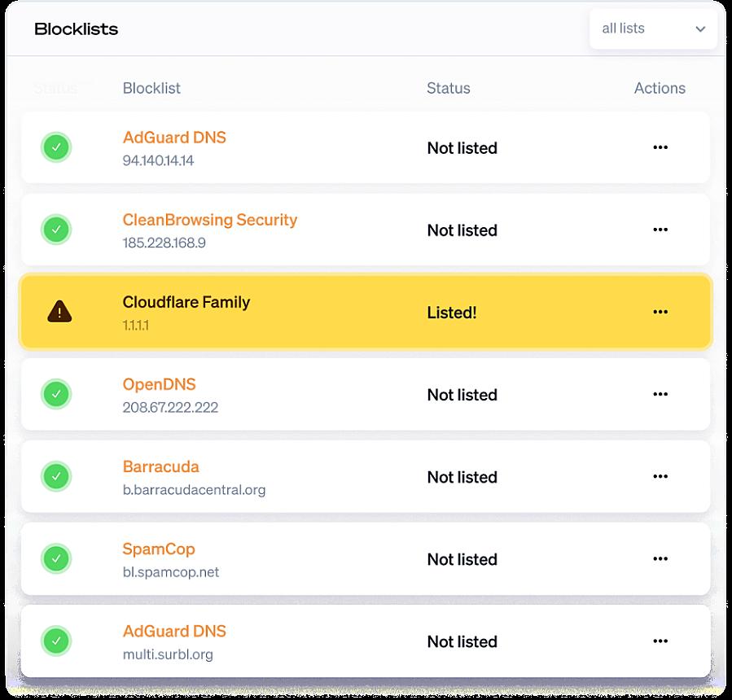
Task: Click the green check for AdGuard DNS 94.140.14.14
Action: [x=56, y=147]
